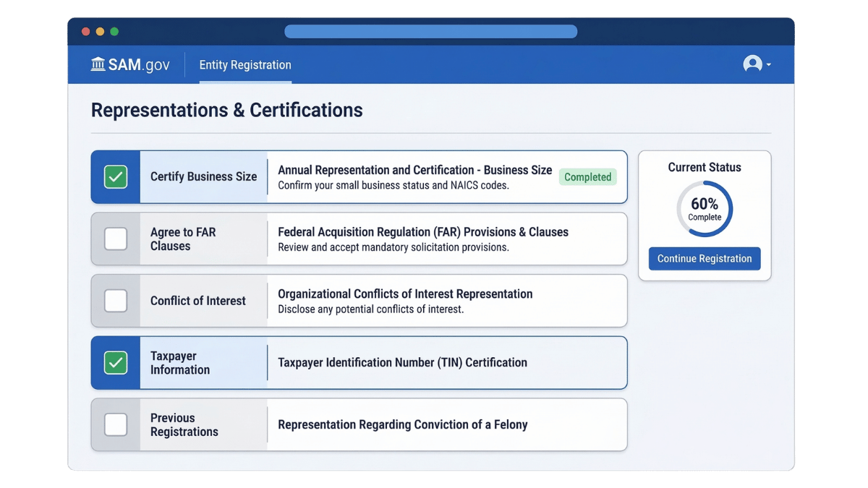
Task: Click the Continue Registration button
Action: coord(704,258)
